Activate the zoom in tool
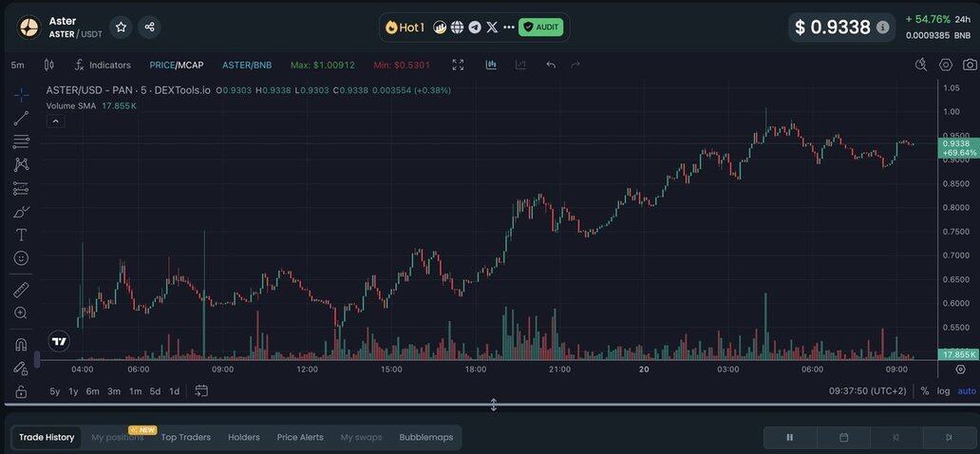 tap(21, 312)
